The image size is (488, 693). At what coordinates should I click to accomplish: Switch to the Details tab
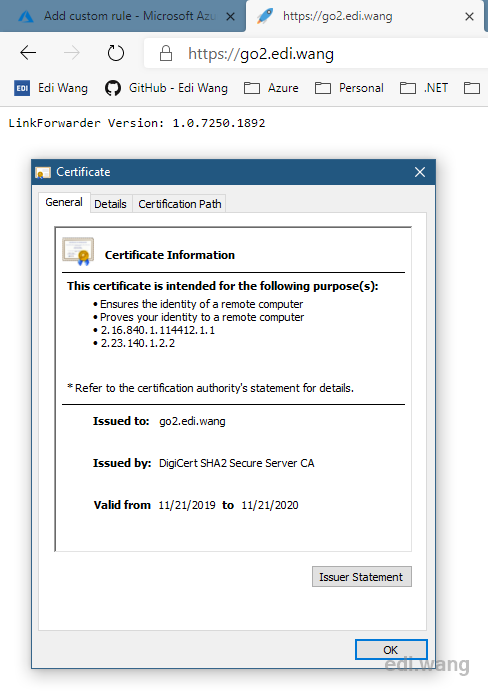tap(111, 204)
